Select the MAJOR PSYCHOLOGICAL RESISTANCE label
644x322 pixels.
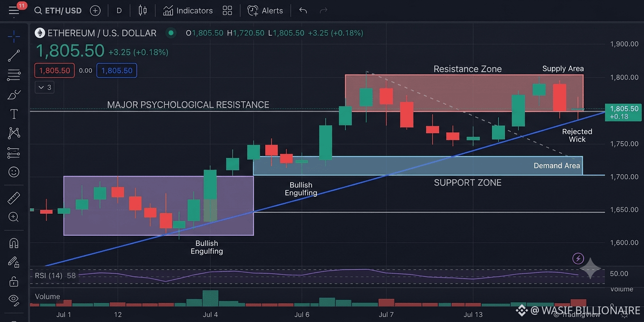pyautogui.click(x=188, y=105)
